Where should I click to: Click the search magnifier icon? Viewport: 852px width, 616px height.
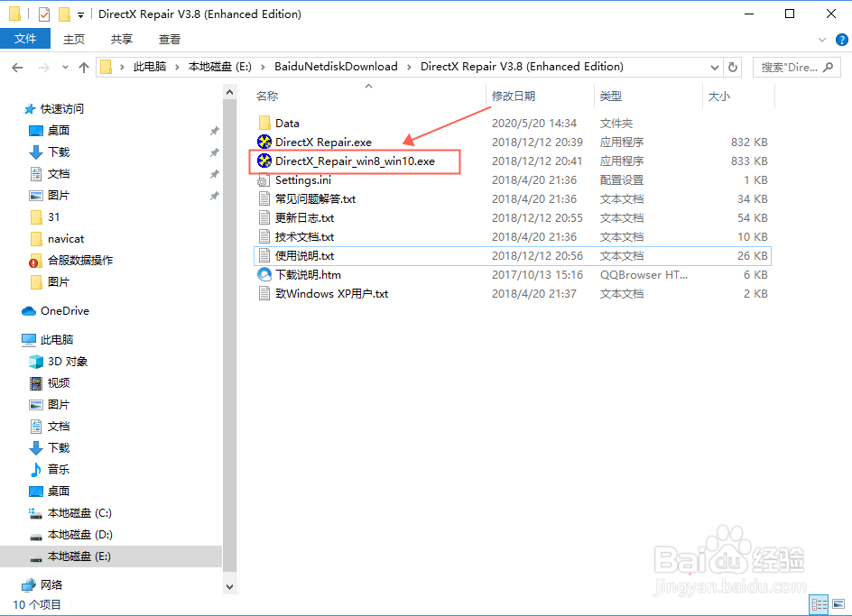point(829,68)
